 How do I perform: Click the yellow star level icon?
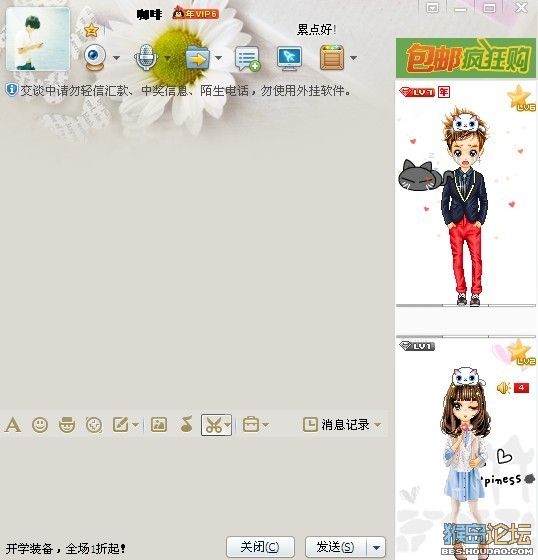(x=91, y=30)
